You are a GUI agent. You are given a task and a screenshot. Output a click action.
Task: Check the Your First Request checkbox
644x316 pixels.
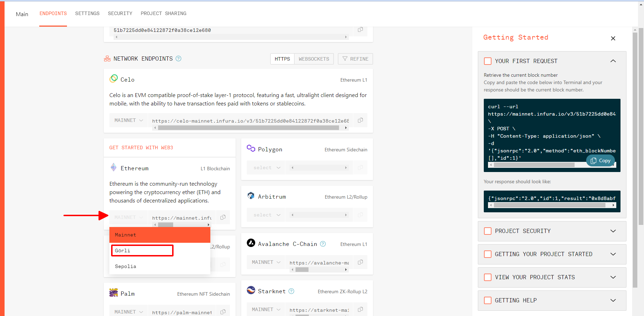coord(488,61)
